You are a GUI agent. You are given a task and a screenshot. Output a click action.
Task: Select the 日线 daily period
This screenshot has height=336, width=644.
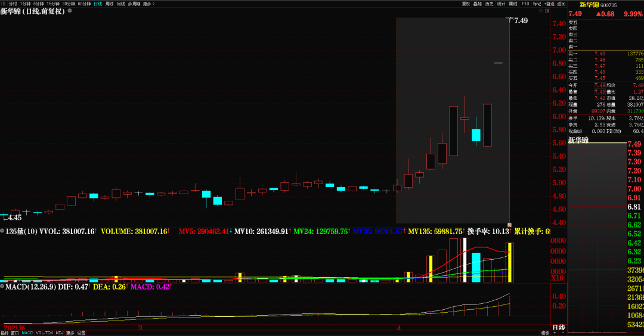[98, 4]
